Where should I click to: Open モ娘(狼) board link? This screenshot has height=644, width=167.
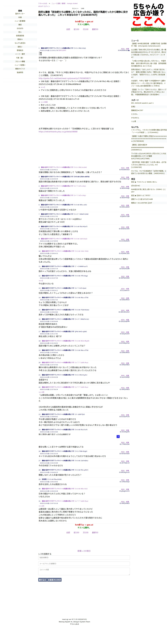click(20, 58)
